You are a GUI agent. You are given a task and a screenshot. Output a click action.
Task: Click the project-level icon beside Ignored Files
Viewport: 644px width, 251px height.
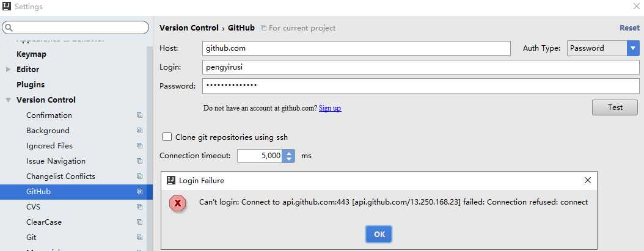click(139, 146)
